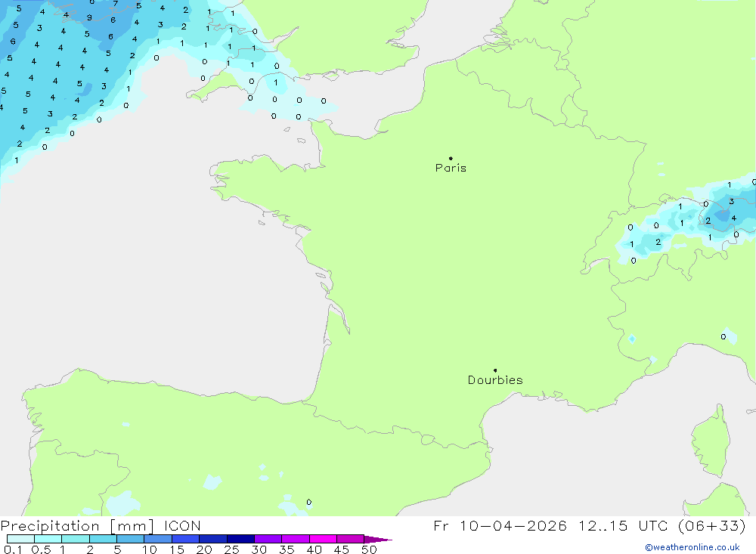Pick the 5–10 mm legend swatch
The image size is (756, 554).
coord(131,539)
